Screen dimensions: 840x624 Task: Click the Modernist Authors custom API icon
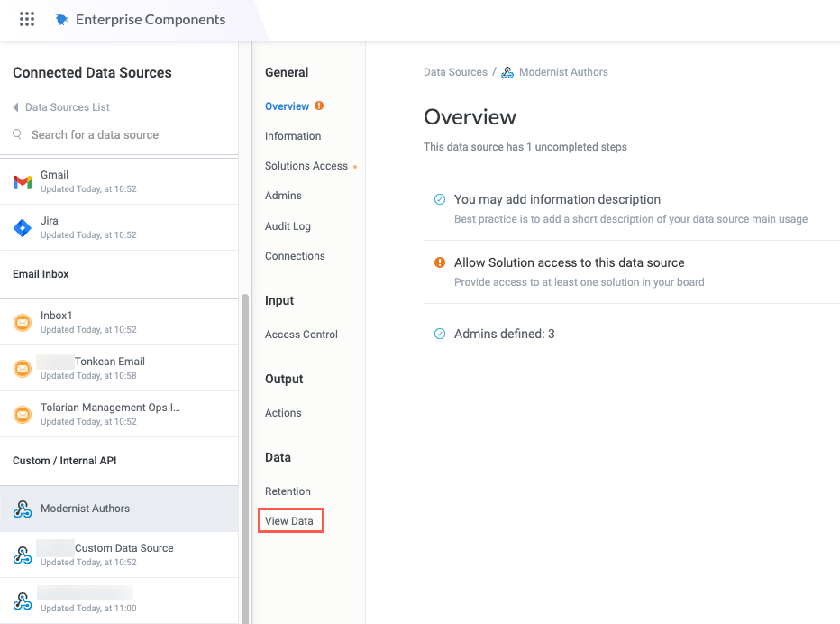pos(22,508)
